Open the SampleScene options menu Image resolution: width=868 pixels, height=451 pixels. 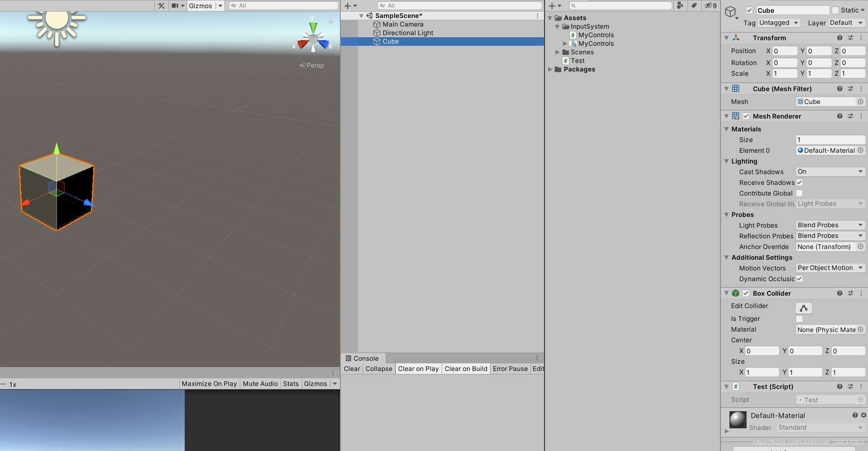(537, 15)
